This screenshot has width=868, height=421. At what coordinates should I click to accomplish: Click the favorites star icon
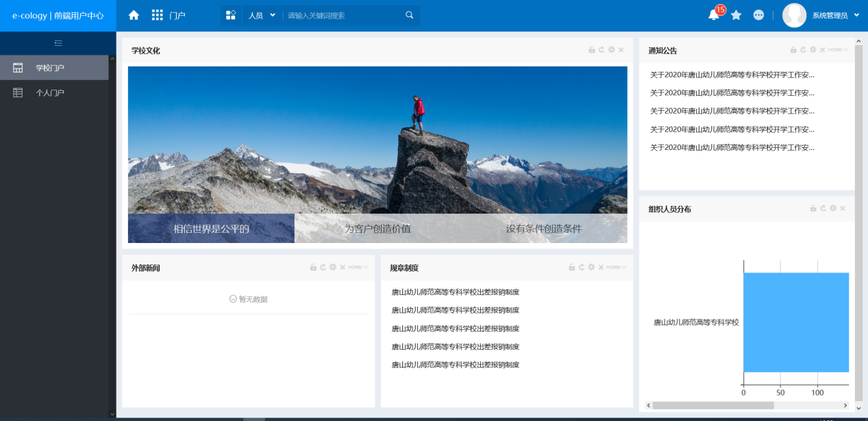click(x=736, y=15)
